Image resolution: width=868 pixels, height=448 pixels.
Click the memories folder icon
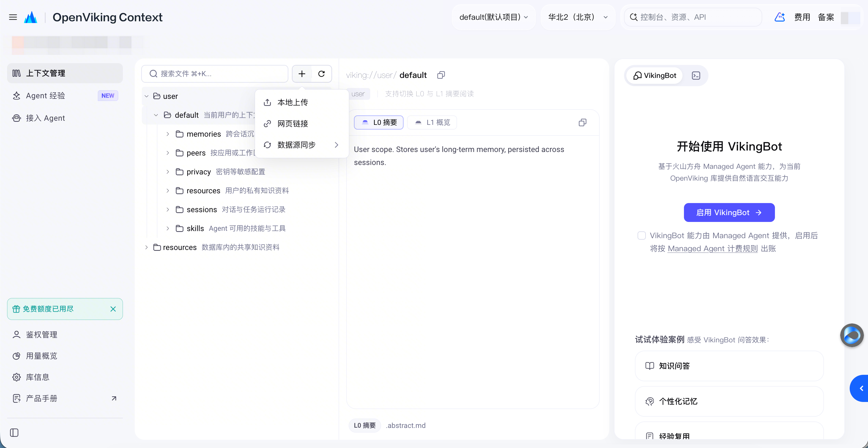180,134
